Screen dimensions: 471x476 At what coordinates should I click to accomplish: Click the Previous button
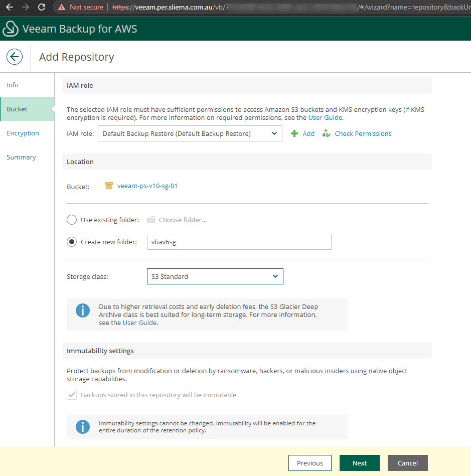(310, 463)
